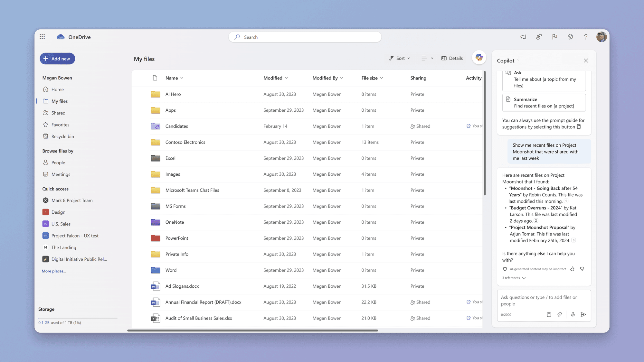Open Design quick access location
Viewport: 644px width, 362px height.
pyautogui.click(x=58, y=212)
